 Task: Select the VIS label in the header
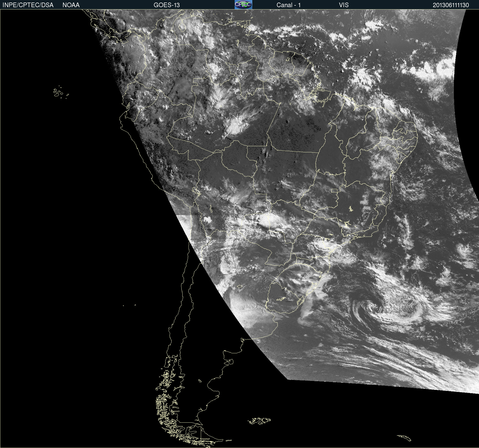pos(343,5)
